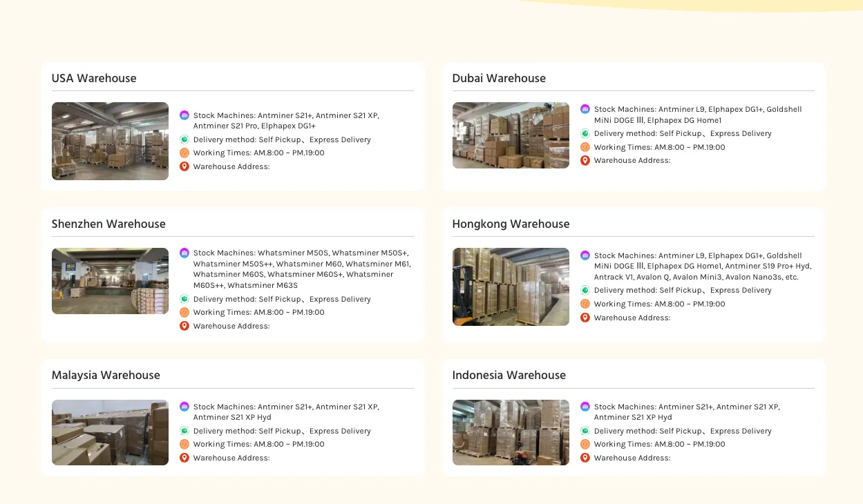Click Malaysia Warehouse working times text
Screen dimensions: 863x504
pyautogui.click(x=258, y=444)
